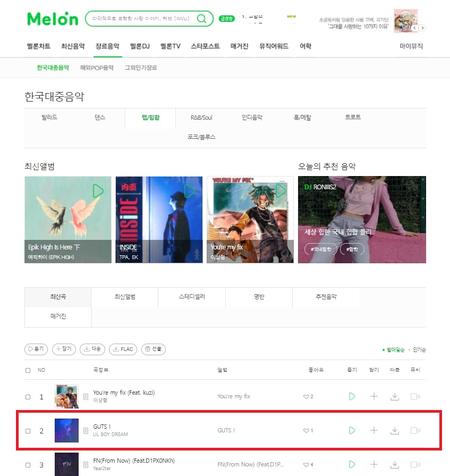This screenshot has height=476, width=450.
Task: Click the search magnifier icon
Action: pyautogui.click(x=201, y=19)
